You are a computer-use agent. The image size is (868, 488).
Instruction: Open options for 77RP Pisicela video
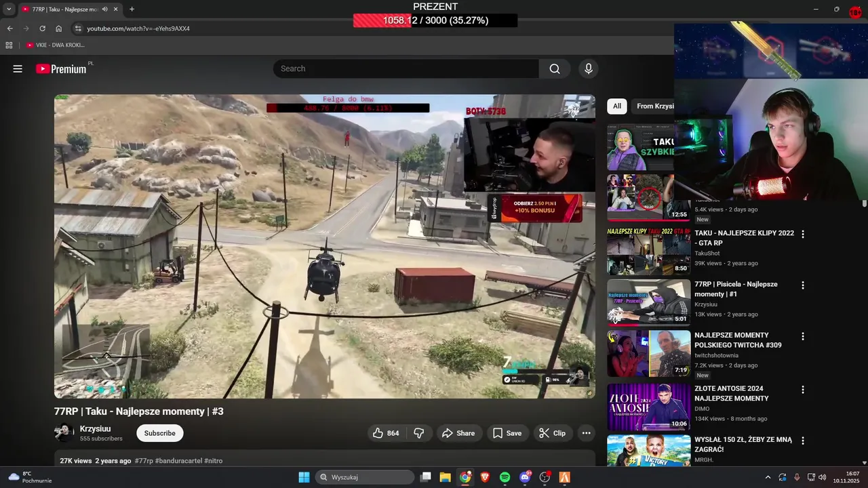pyautogui.click(x=803, y=285)
